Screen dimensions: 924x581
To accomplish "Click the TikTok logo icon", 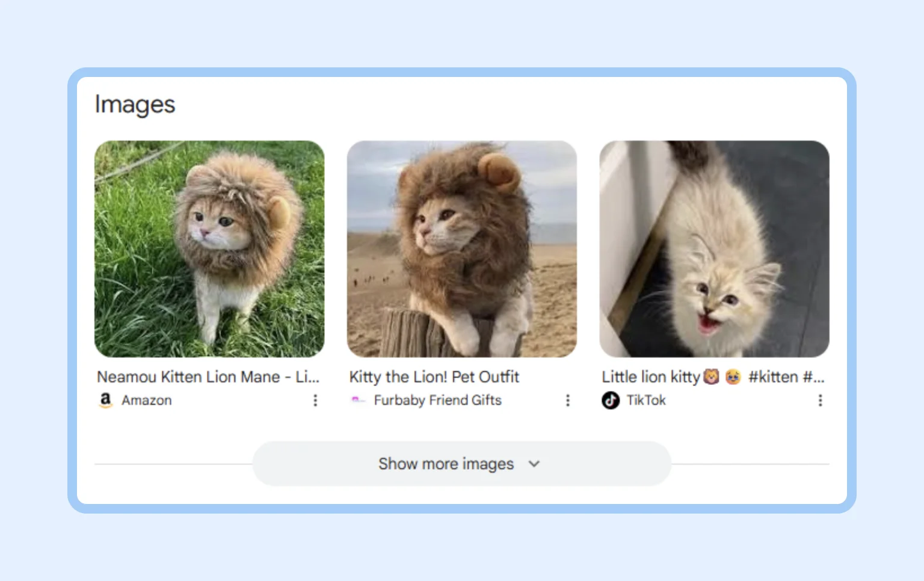I will pyautogui.click(x=610, y=401).
